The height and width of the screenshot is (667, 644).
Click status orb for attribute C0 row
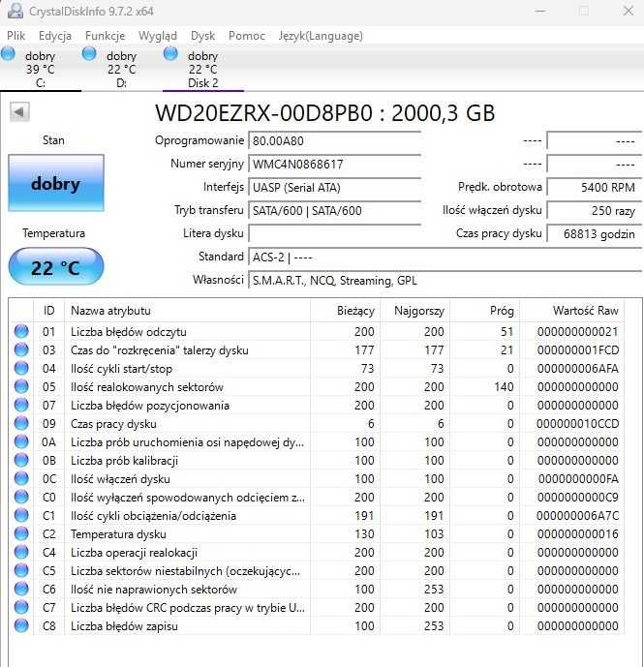tap(21, 497)
